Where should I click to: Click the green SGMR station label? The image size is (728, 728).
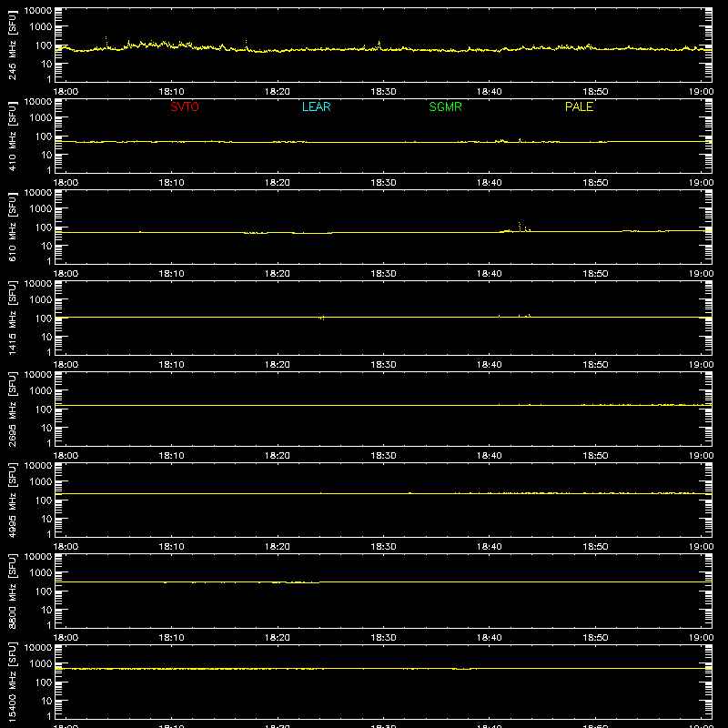coord(445,106)
